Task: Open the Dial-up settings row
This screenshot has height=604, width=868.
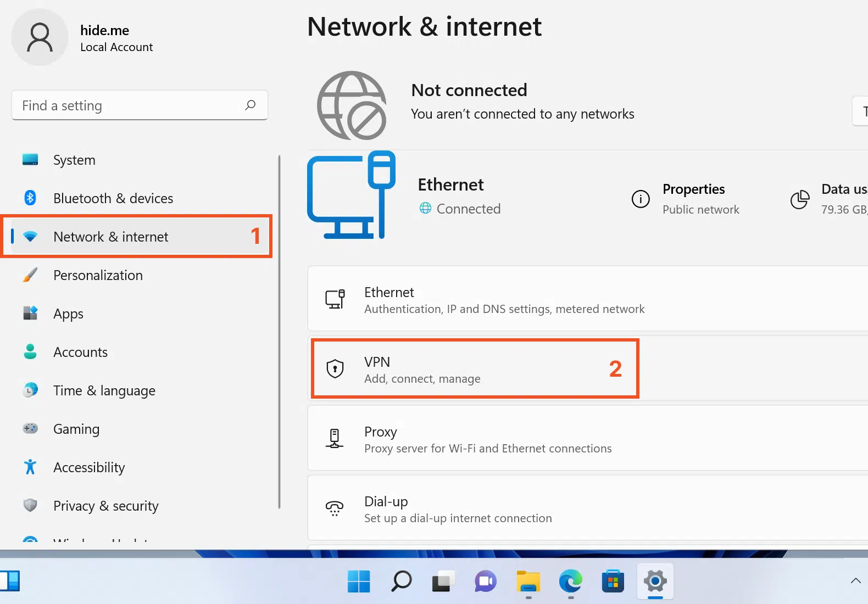Action: pyautogui.click(x=588, y=508)
